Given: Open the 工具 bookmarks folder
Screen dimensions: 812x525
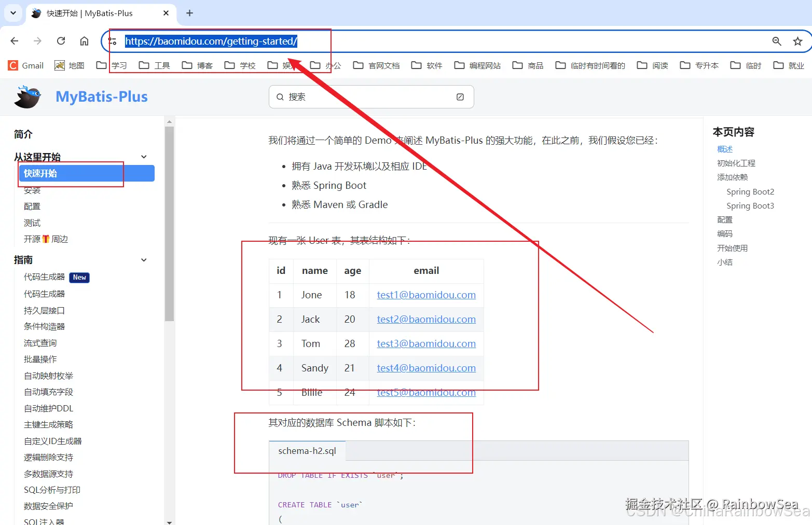Looking at the screenshot, I should pyautogui.click(x=155, y=65).
